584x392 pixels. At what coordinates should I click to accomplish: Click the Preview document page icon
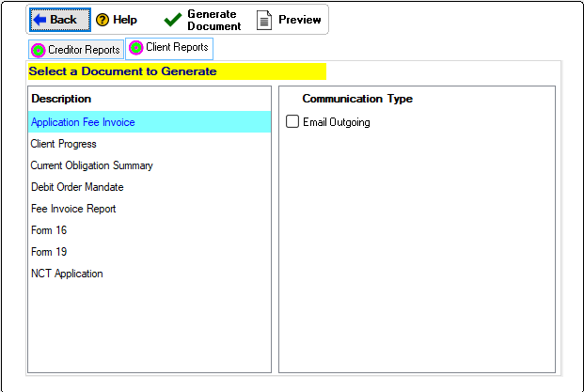[x=264, y=20]
